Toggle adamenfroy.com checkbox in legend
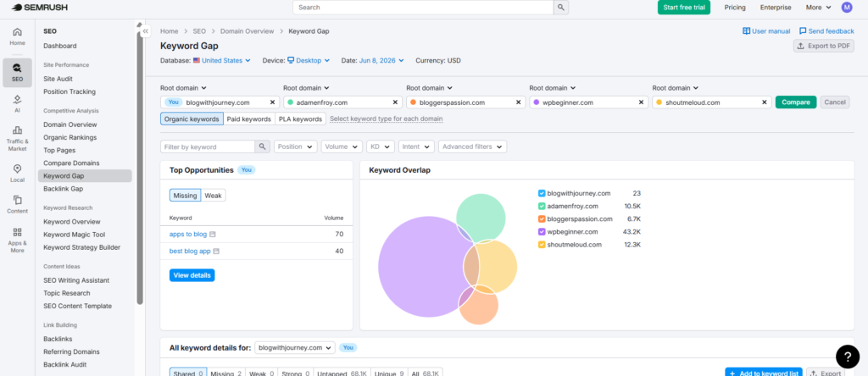 (x=542, y=207)
